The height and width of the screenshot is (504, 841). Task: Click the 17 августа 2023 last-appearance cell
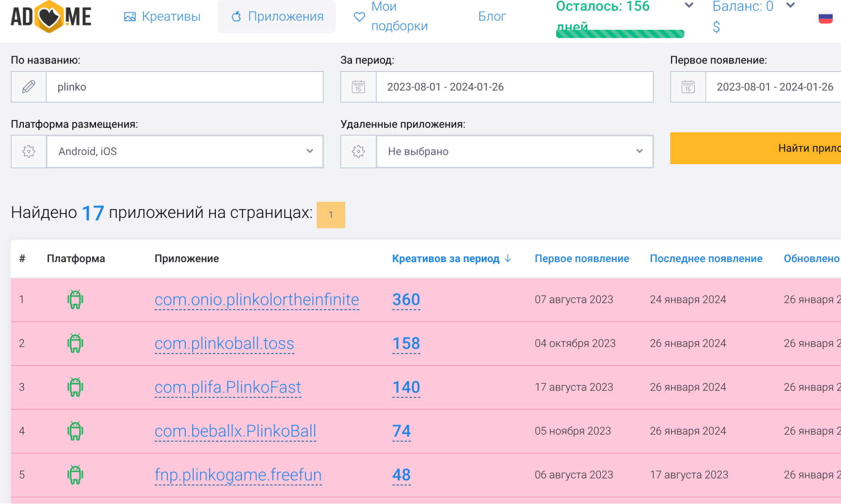(x=689, y=475)
